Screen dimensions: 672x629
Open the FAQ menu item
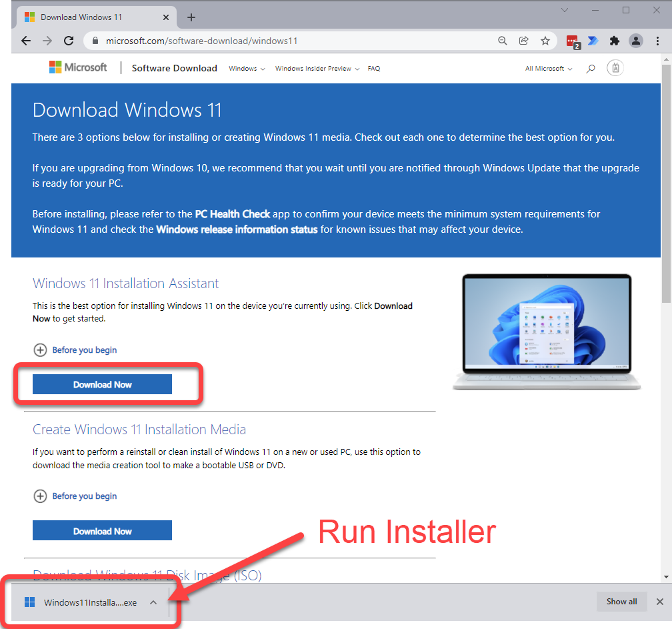point(374,69)
